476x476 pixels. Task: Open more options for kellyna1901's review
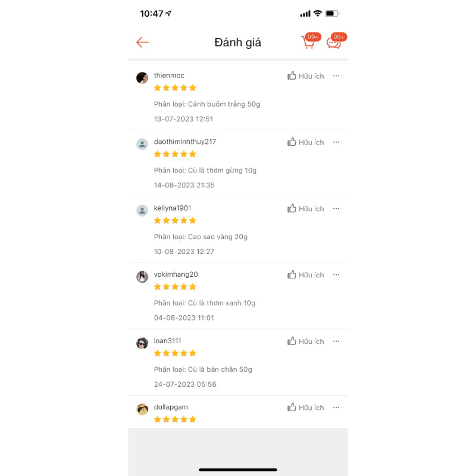[336, 208]
